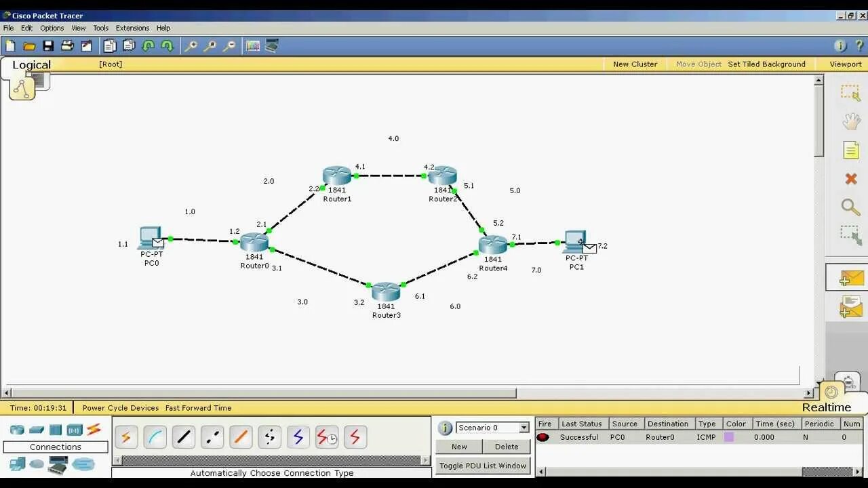Click the red Fire button for PC0
The height and width of the screenshot is (488, 868).
click(x=542, y=437)
